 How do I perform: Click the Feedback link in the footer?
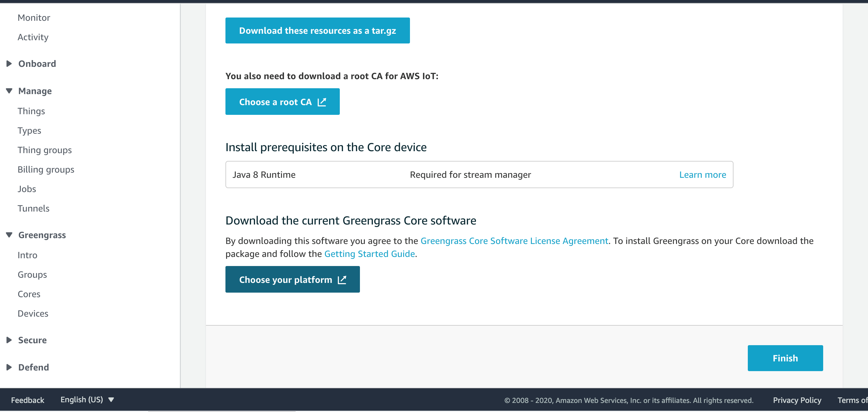coord(28,400)
